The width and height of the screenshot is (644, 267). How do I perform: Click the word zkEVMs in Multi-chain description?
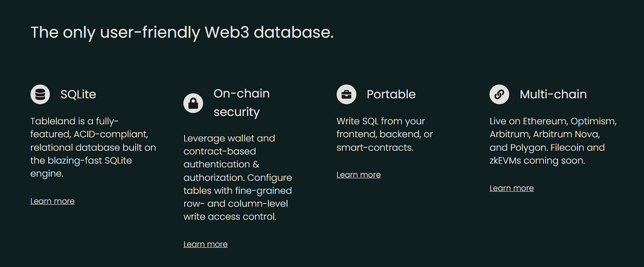[x=505, y=161]
